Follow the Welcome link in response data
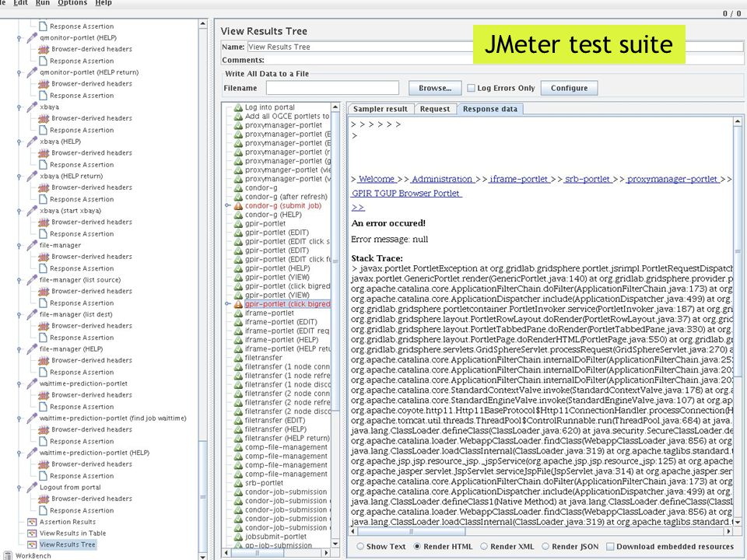 click(377, 179)
